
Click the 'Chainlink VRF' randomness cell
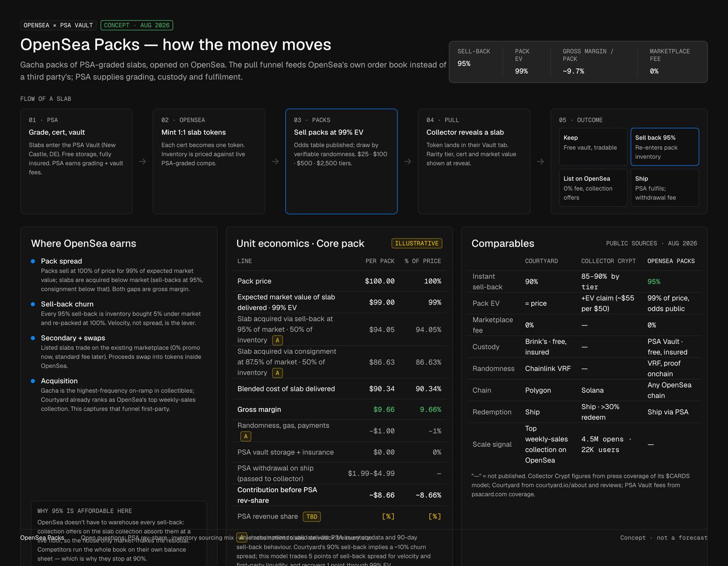pos(548,369)
